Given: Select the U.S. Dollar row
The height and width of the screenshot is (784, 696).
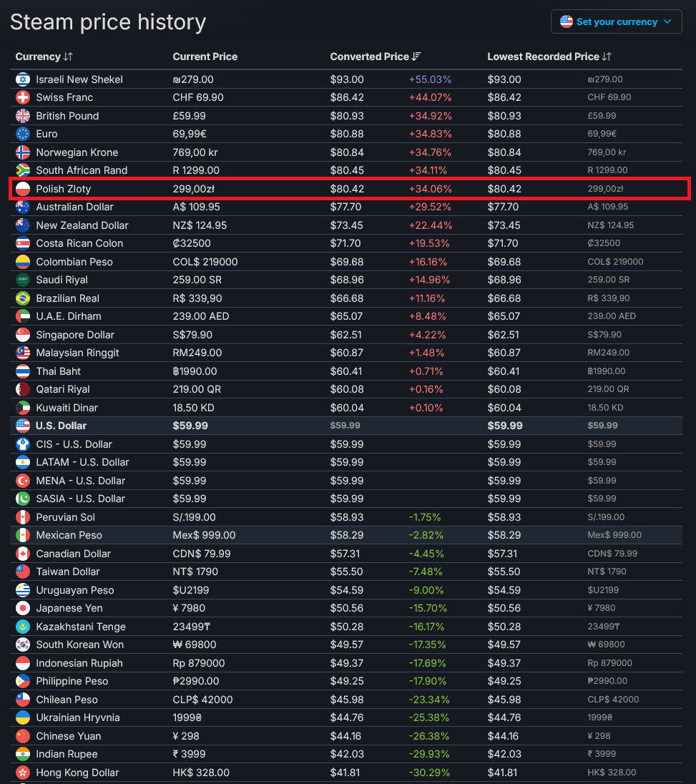Looking at the screenshot, I should (x=346, y=426).
